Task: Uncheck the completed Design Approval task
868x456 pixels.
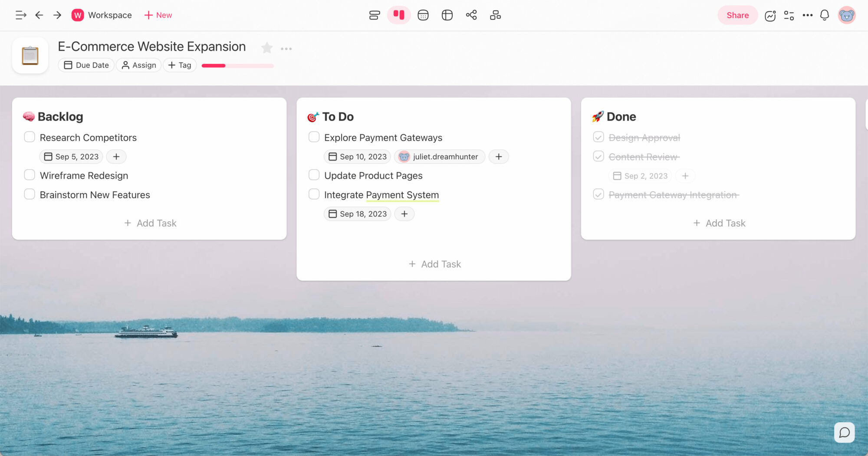Action: tap(598, 137)
